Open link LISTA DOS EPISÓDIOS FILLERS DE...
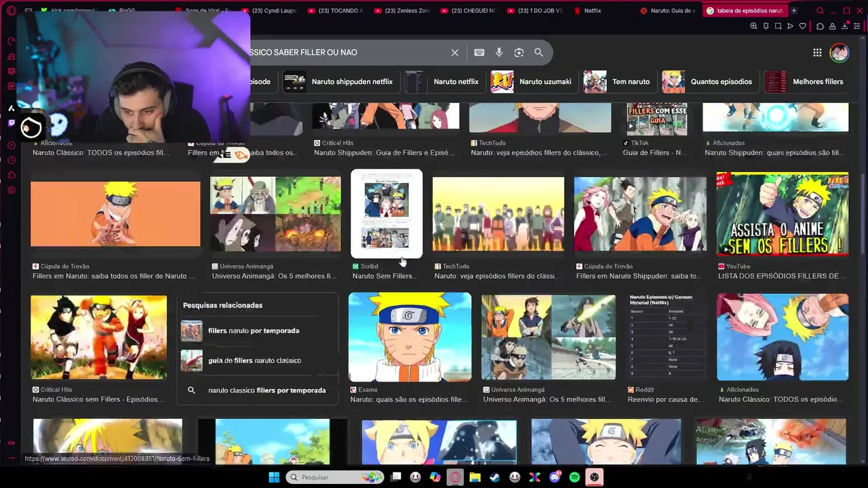Screen dimensions: 868x488 (782, 276)
